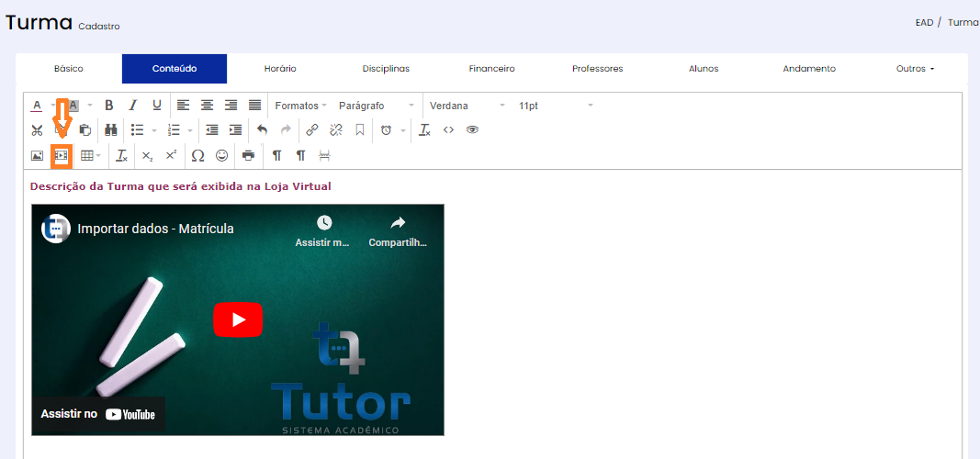This screenshot has height=459, width=980.
Task: Open the emoticons smiley icon
Action: [x=222, y=155]
